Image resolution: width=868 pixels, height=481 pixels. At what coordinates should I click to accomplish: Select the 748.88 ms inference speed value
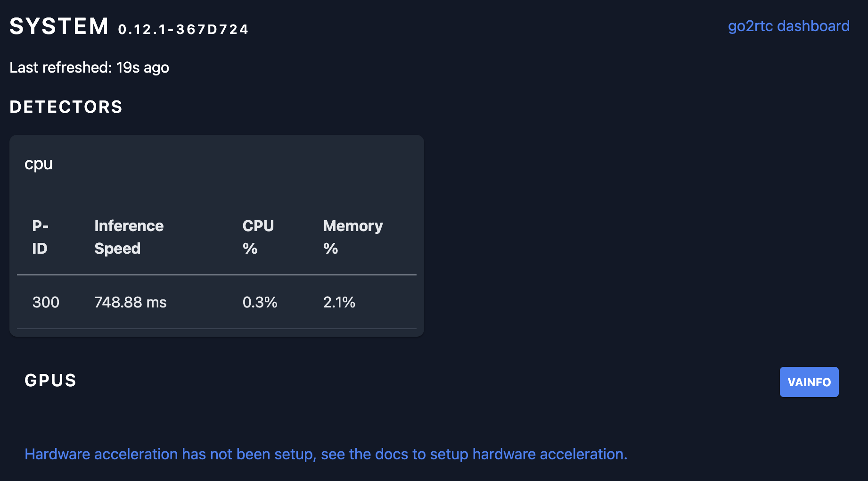click(131, 302)
